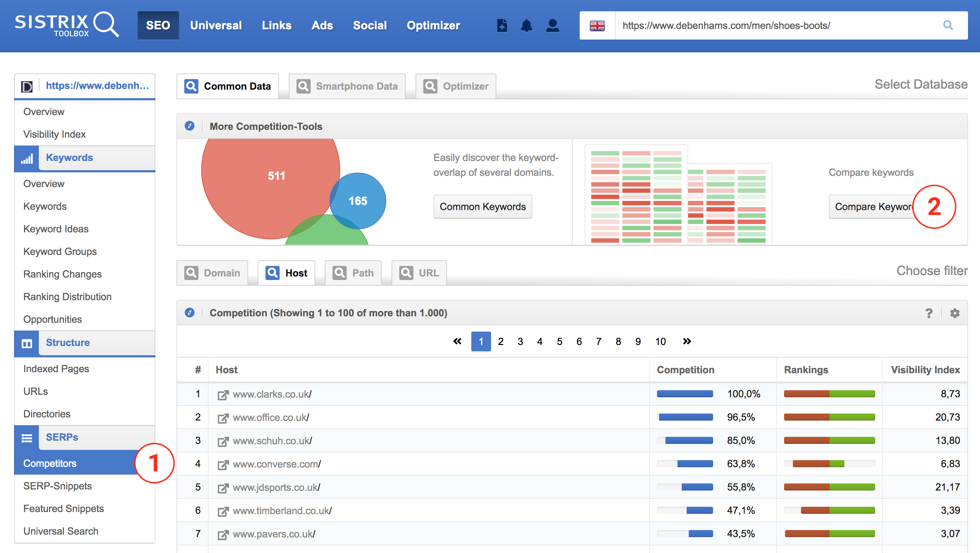Switch to the Domain filter tab
The image size is (980, 553).
coord(212,273)
